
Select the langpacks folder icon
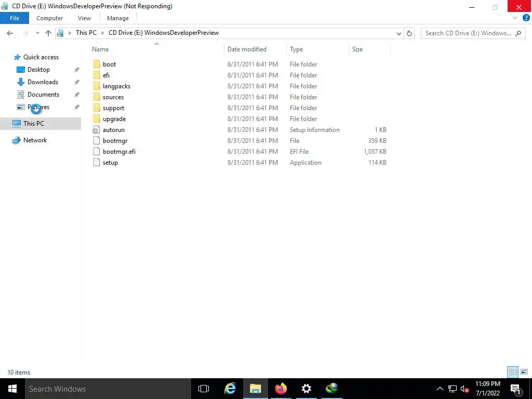click(x=97, y=86)
